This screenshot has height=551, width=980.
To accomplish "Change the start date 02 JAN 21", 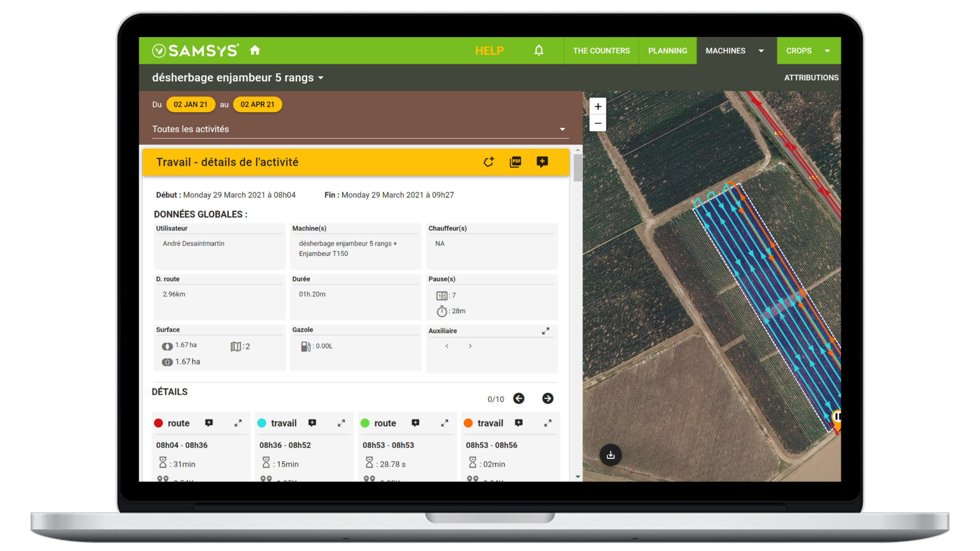I will (190, 104).
